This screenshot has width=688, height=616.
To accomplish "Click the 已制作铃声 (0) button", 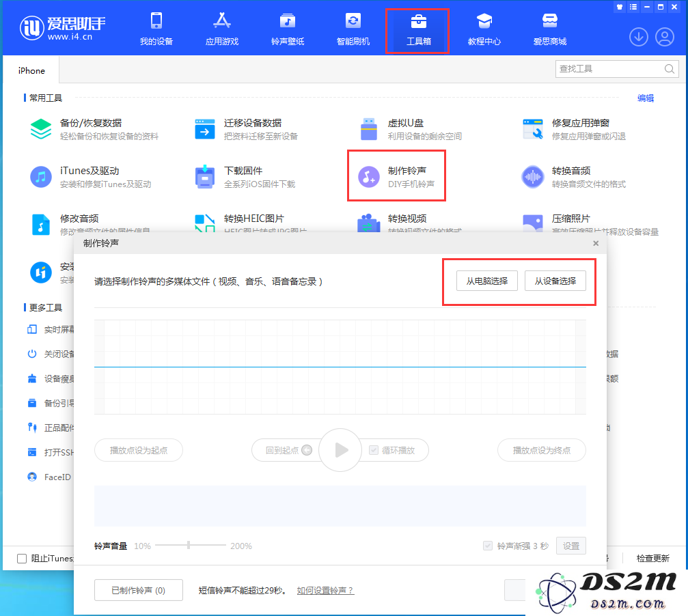I will click(138, 590).
